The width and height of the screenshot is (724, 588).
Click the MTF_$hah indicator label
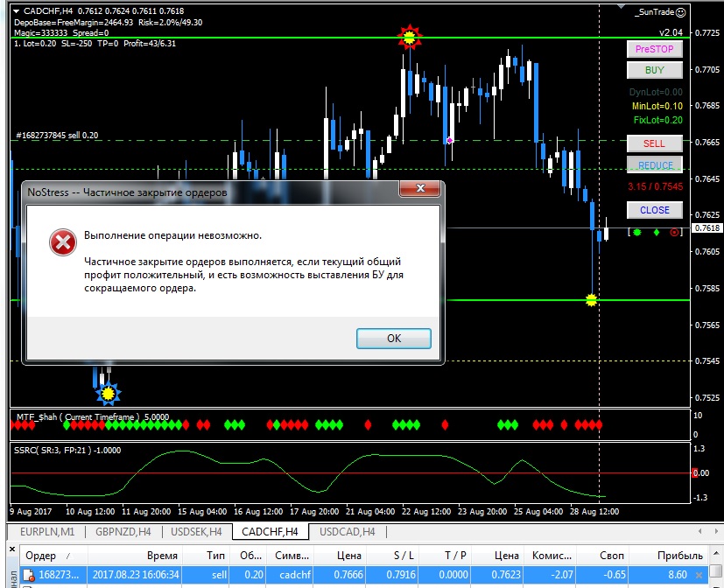93,416
